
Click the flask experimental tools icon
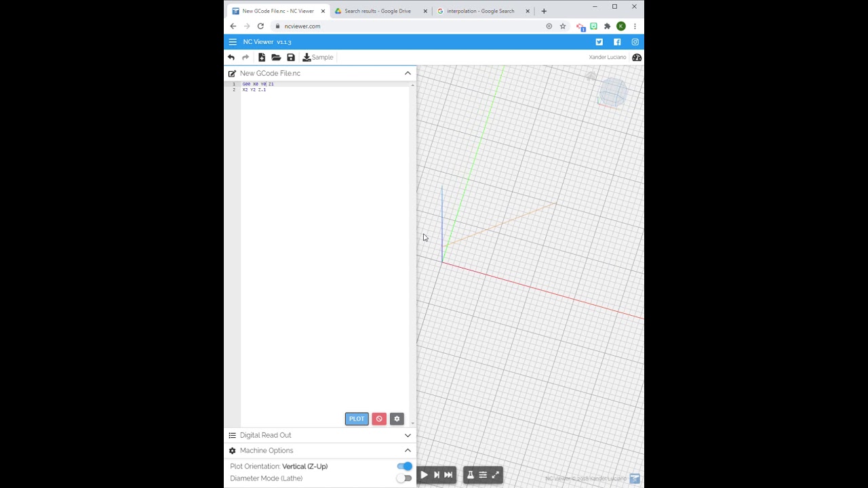(471, 475)
